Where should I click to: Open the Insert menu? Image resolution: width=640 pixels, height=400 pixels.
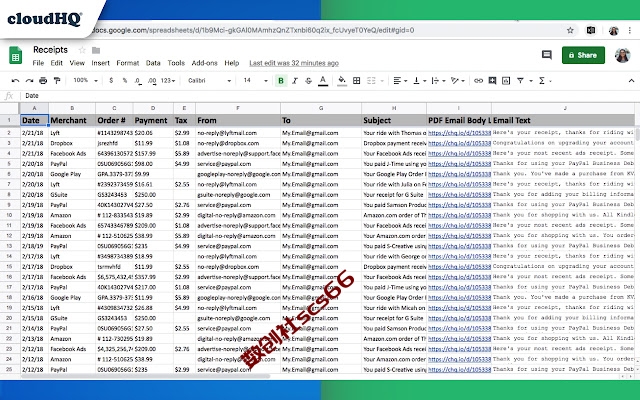[100, 63]
